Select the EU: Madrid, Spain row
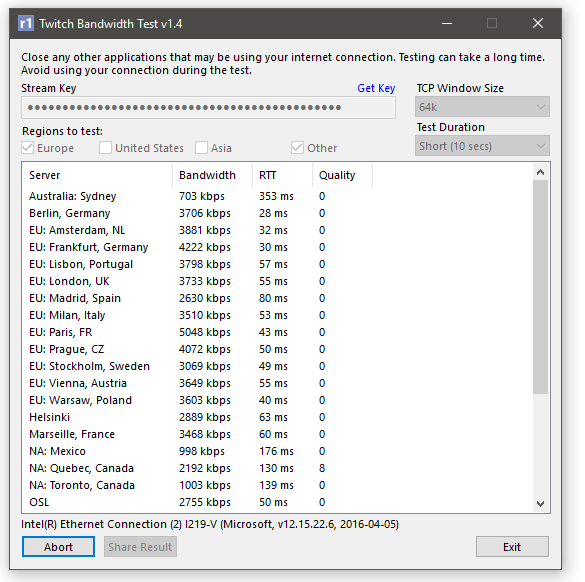The image size is (585, 582). pos(197,298)
